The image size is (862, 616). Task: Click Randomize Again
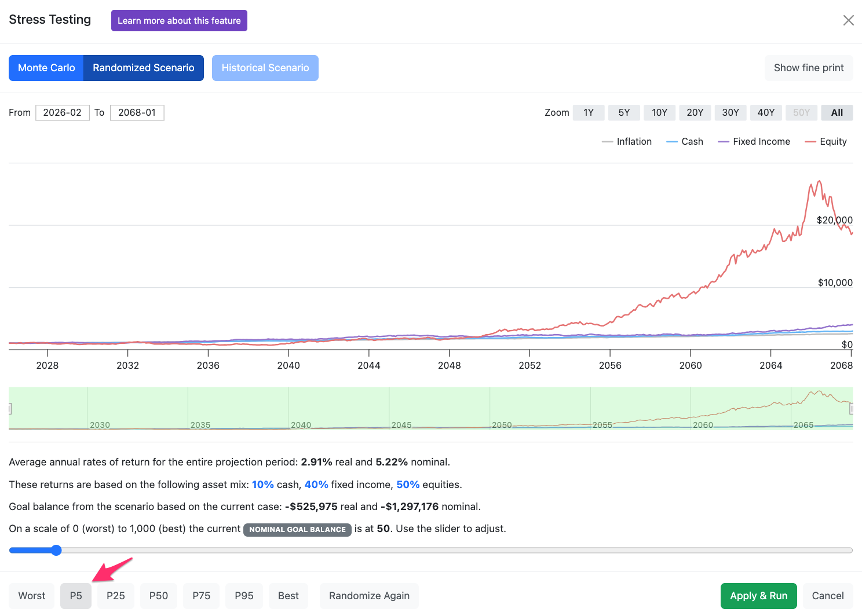[x=369, y=596]
